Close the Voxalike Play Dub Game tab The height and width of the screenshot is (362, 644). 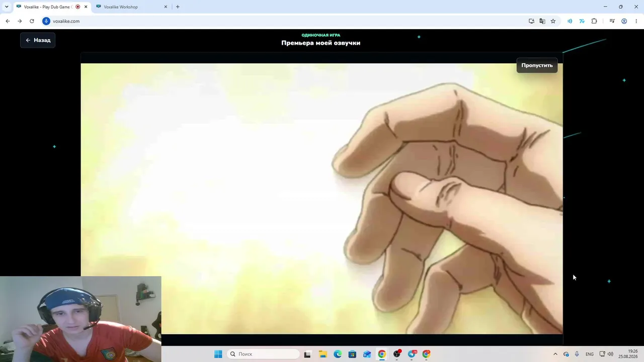tap(86, 7)
